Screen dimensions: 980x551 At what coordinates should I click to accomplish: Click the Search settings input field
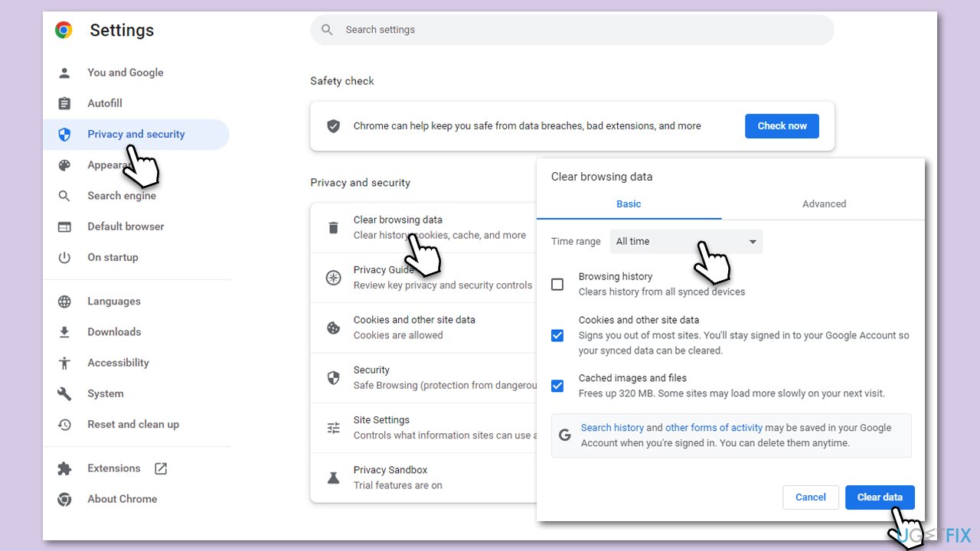point(572,30)
